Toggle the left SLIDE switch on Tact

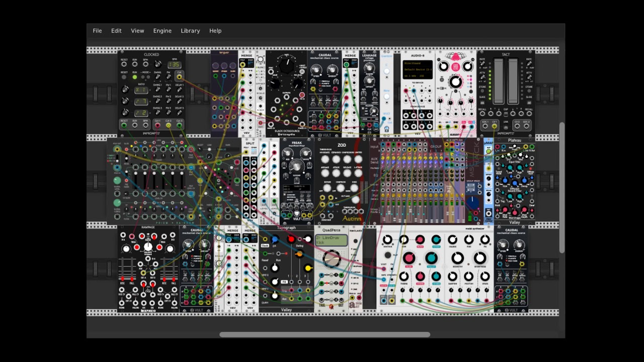[x=483, y=102]
